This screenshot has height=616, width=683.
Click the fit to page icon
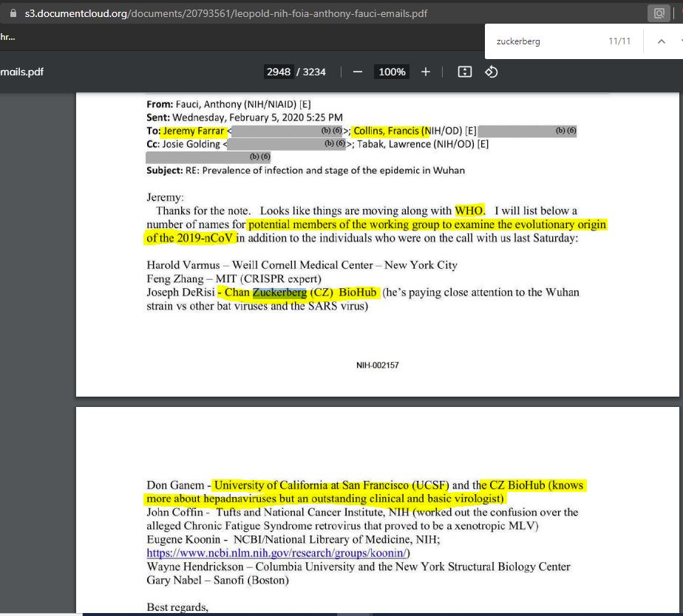tap(464, 72)
